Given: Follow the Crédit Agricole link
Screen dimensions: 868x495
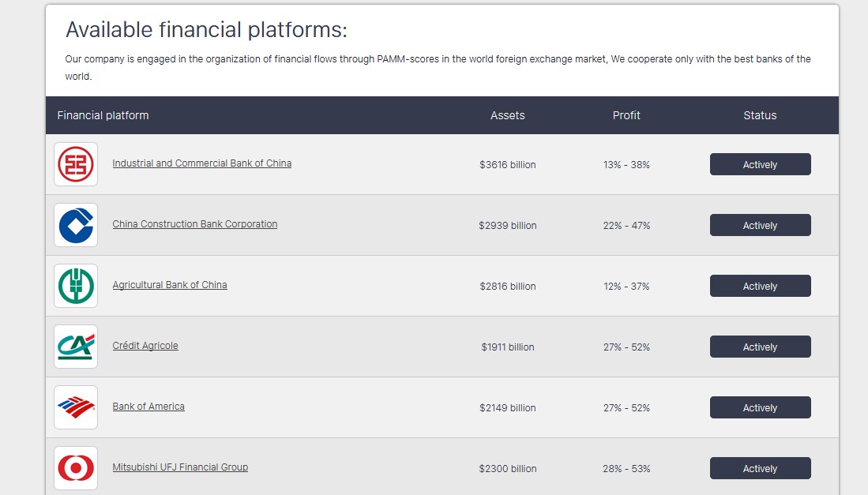Looking at the screenshot, I should pos(145,346).
